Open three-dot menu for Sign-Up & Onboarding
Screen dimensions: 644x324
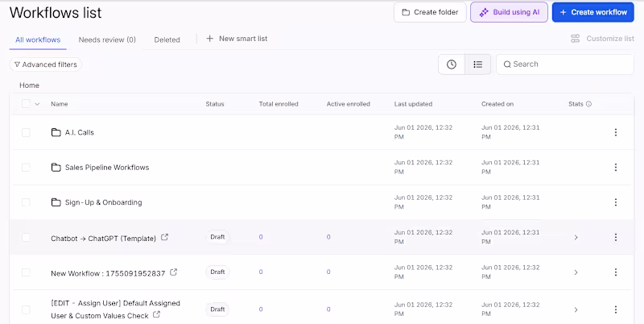[x=616, y=202]
